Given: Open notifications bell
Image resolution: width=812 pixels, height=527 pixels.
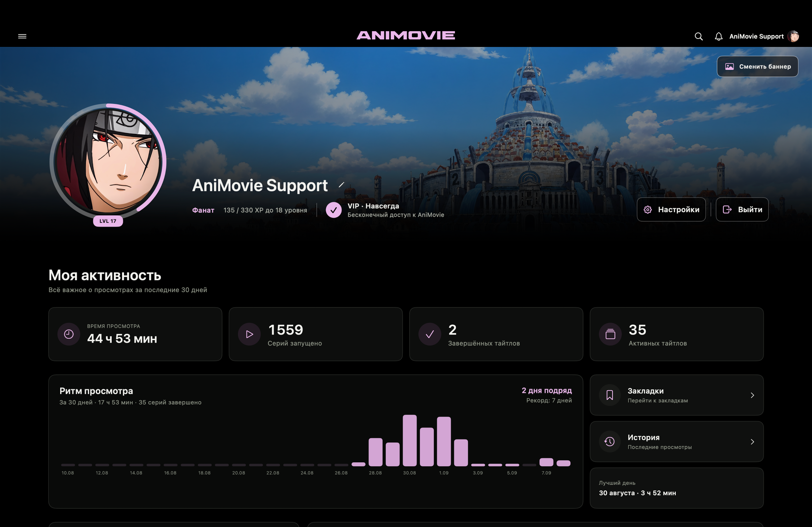Looking at the screenshot, I should click(719, 36).
